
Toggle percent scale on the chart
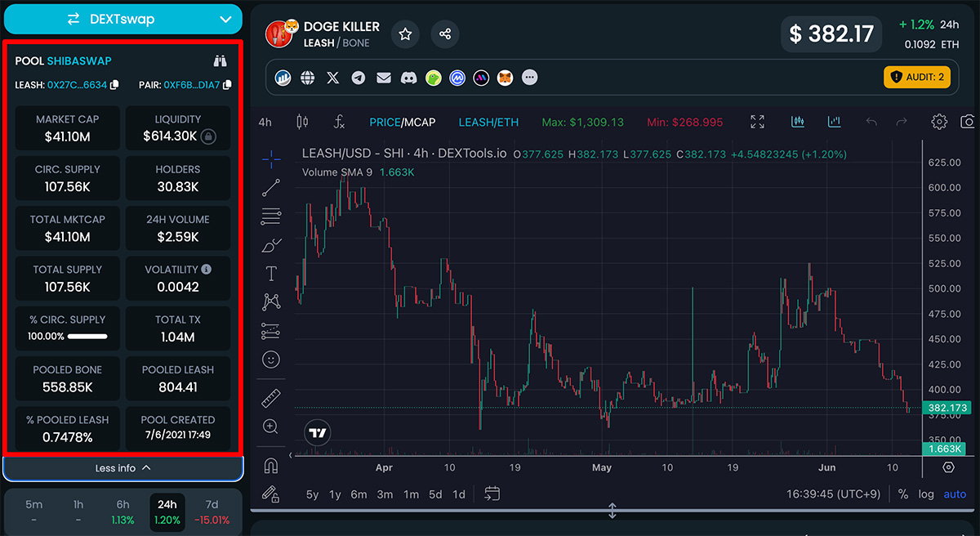pyautogui.click(x=903, y=494)
